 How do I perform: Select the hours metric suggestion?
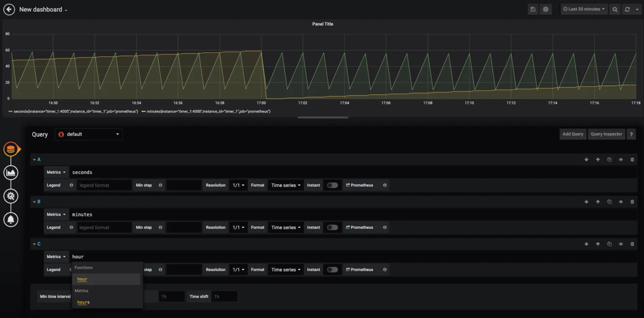pyautogui.click(x=107, y=302)
